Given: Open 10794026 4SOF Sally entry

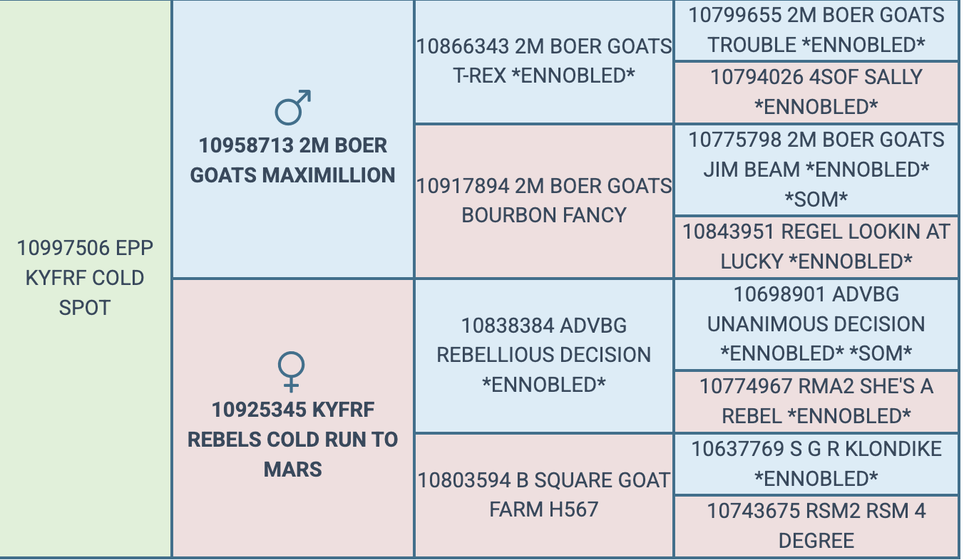Looking at the screenshot, I should coord(816,92).
